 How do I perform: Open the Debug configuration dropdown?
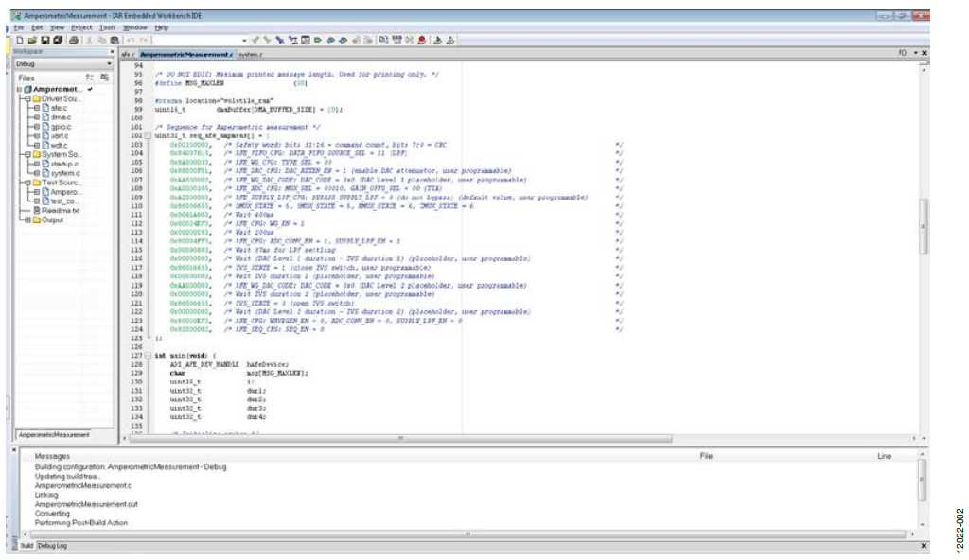(109, 64)
